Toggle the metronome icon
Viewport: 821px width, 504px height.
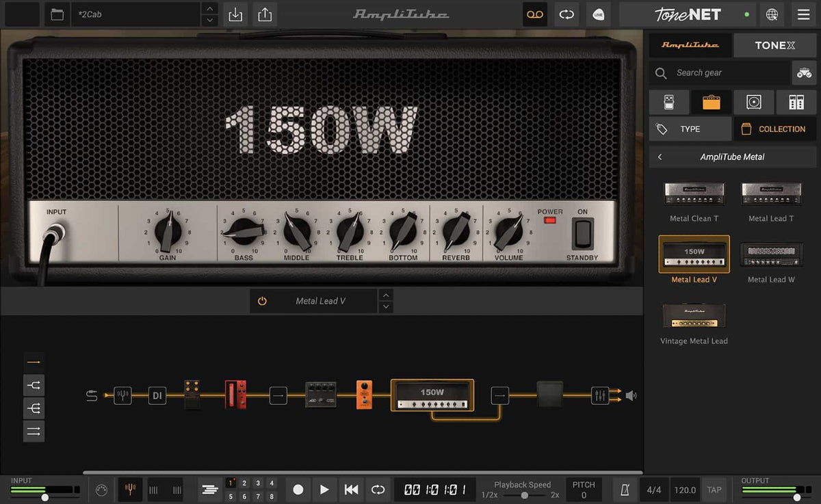click(x=625, y=490)
